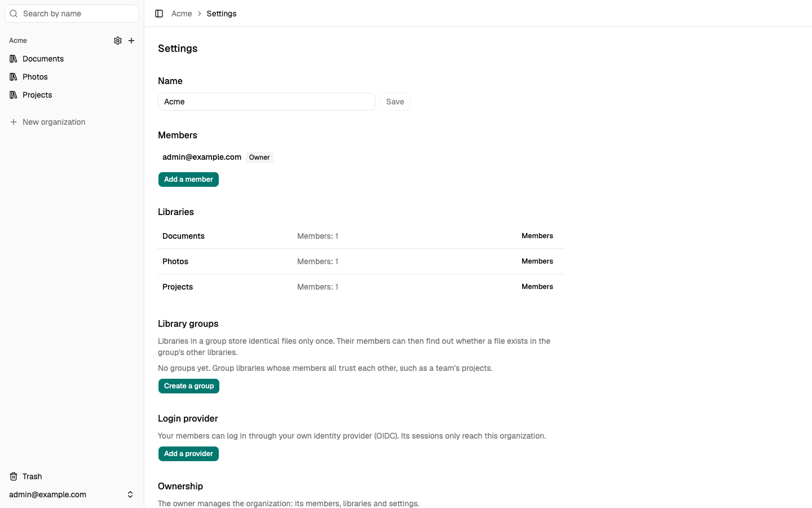Click the plus icon next to Acme
Viewport: 812px width, 508px height.
click(131, 41)
